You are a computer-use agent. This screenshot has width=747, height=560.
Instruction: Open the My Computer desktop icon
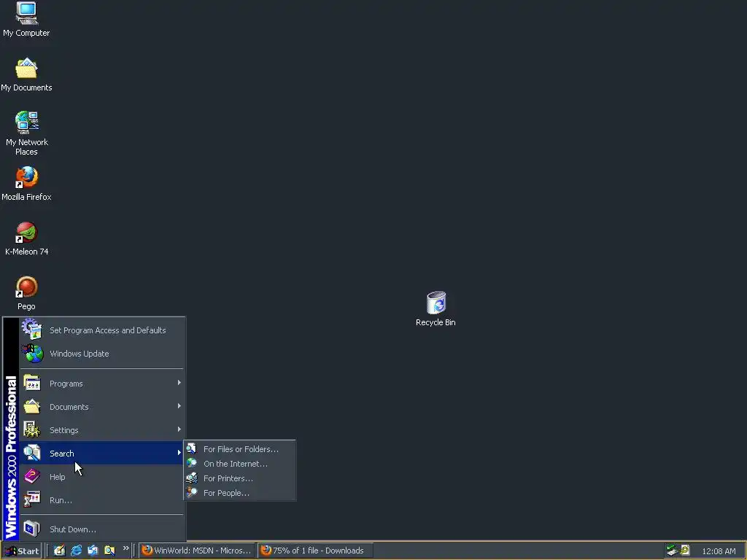click(x=26, y=20)
